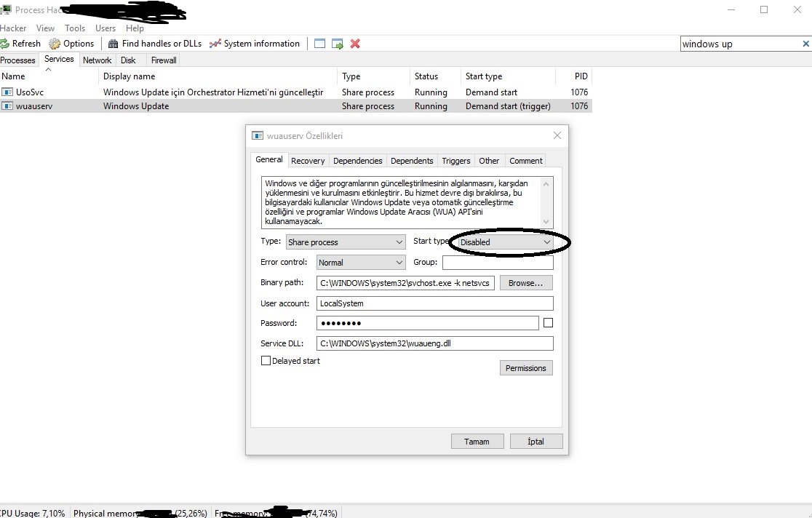Open the Other tab in dialog

(489, 161)
